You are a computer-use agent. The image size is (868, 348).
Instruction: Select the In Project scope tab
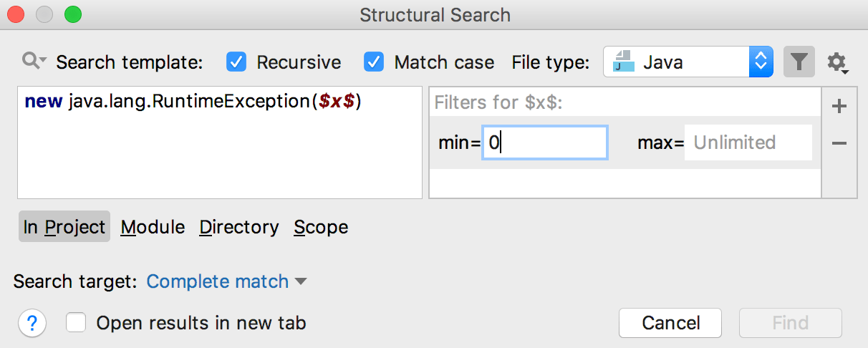pyautogui.click(x=64, y=227)
